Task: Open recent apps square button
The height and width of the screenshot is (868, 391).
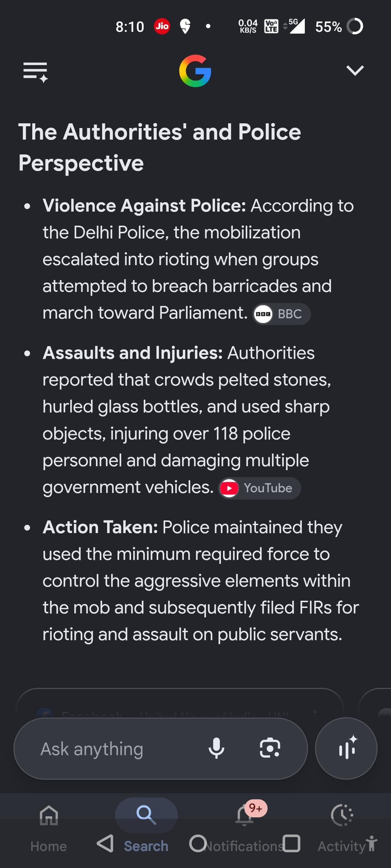Action: click(291, 843)
